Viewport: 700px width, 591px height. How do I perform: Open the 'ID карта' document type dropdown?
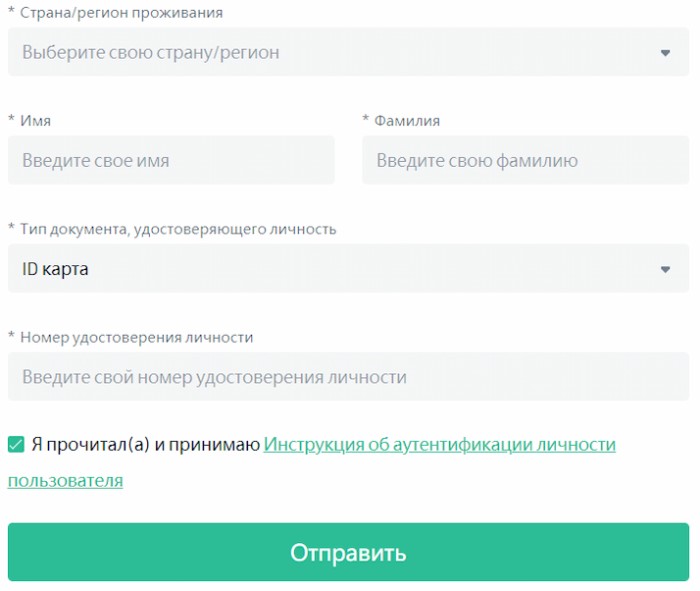pos(348,269)
